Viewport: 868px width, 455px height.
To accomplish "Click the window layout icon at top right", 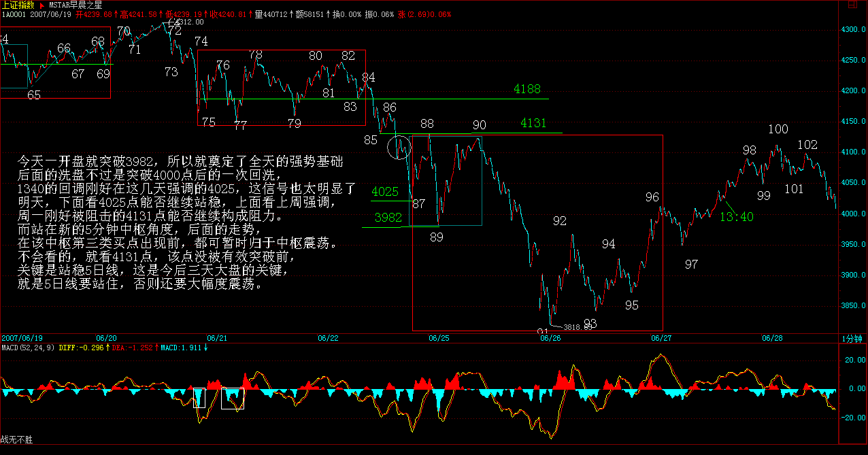I will (850, 5).
